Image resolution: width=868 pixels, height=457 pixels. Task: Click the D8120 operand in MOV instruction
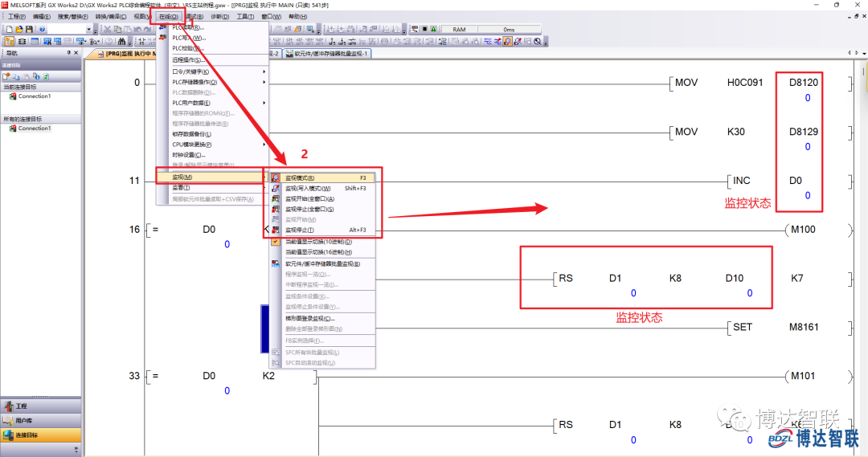803,83
